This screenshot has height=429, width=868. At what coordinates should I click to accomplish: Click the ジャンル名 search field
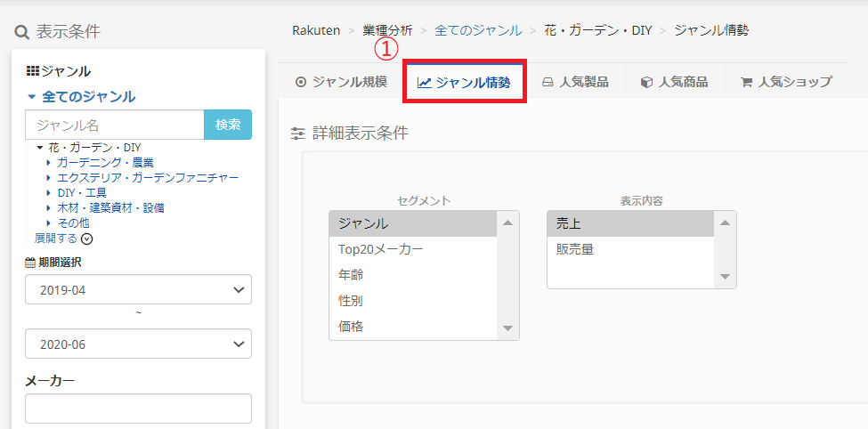point(115,125)
